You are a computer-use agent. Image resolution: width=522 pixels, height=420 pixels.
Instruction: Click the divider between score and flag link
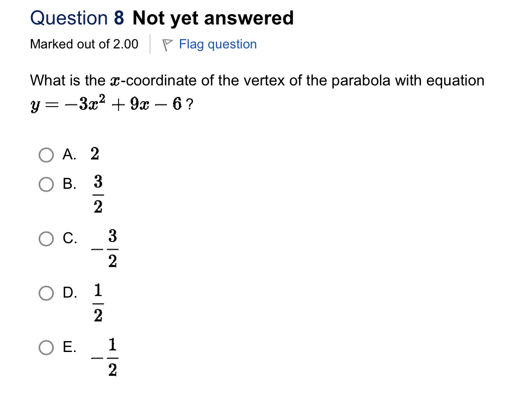click(x=149, y=44)
